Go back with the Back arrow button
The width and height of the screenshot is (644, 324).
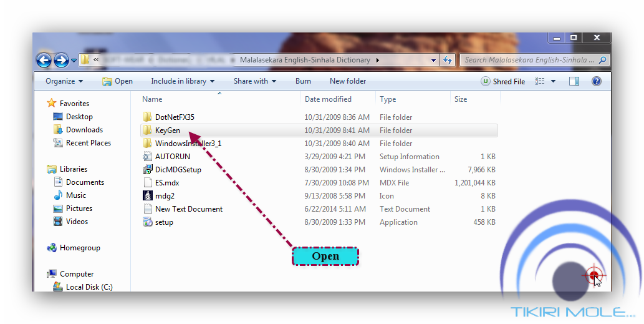click(44, 60)
